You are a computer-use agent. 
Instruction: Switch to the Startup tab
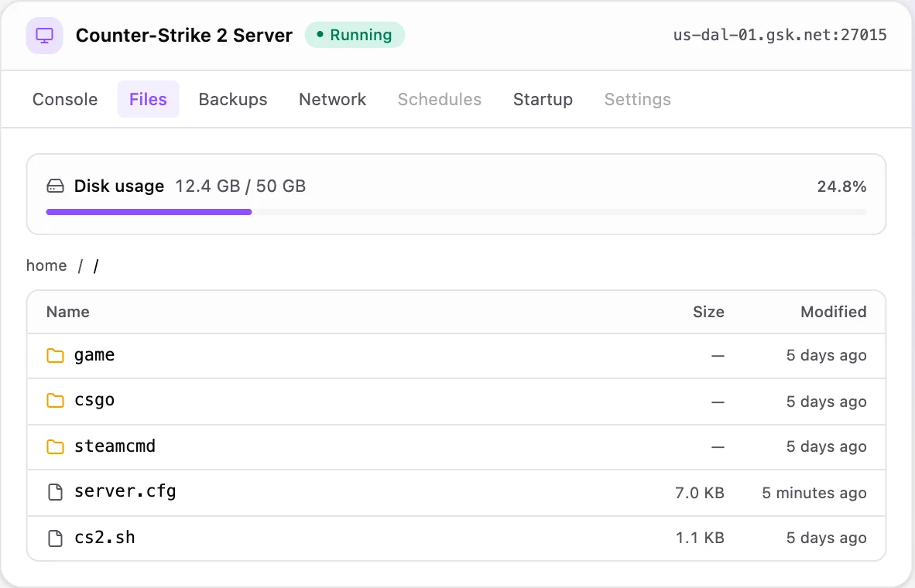(x=543, y=99)
